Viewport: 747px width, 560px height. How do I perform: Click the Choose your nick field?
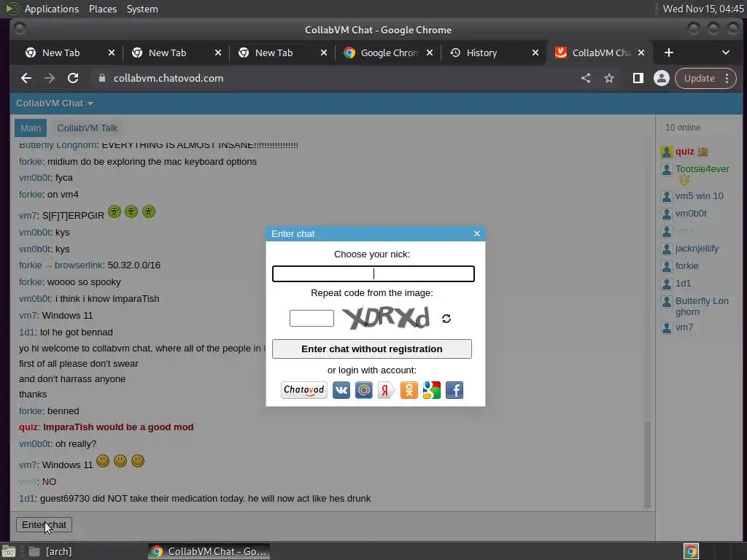(373, 274)
